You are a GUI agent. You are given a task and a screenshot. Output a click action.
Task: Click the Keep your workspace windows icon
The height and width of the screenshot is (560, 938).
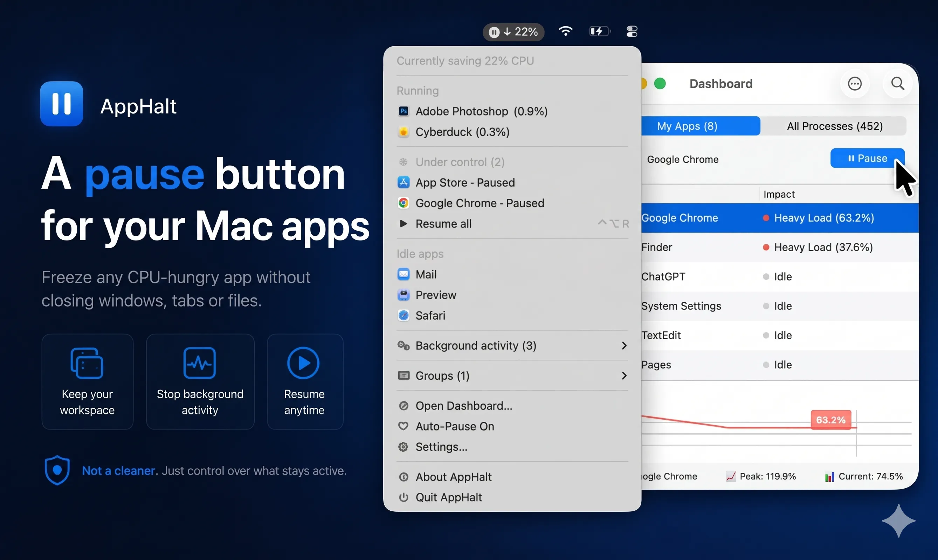coord(87,363)
